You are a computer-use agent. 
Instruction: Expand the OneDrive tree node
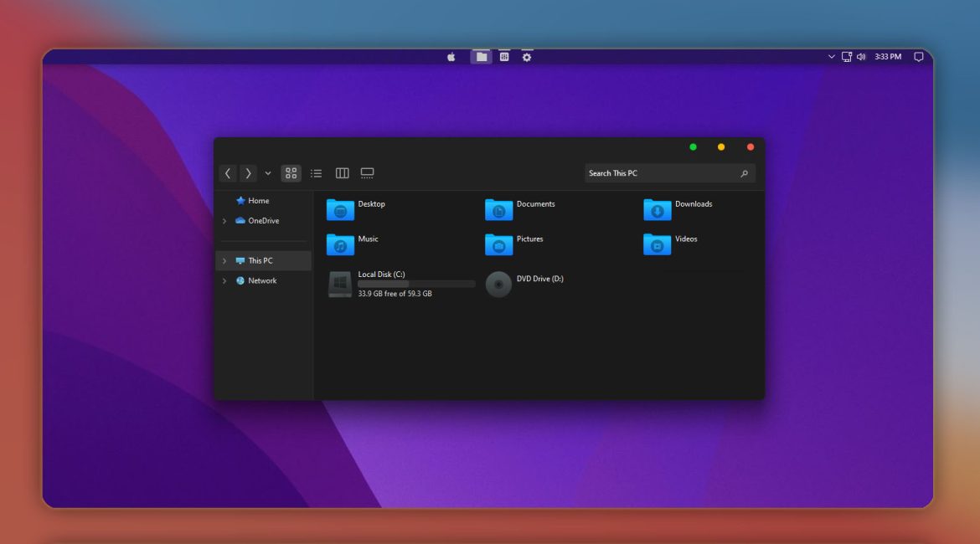(x=224, y=221)
